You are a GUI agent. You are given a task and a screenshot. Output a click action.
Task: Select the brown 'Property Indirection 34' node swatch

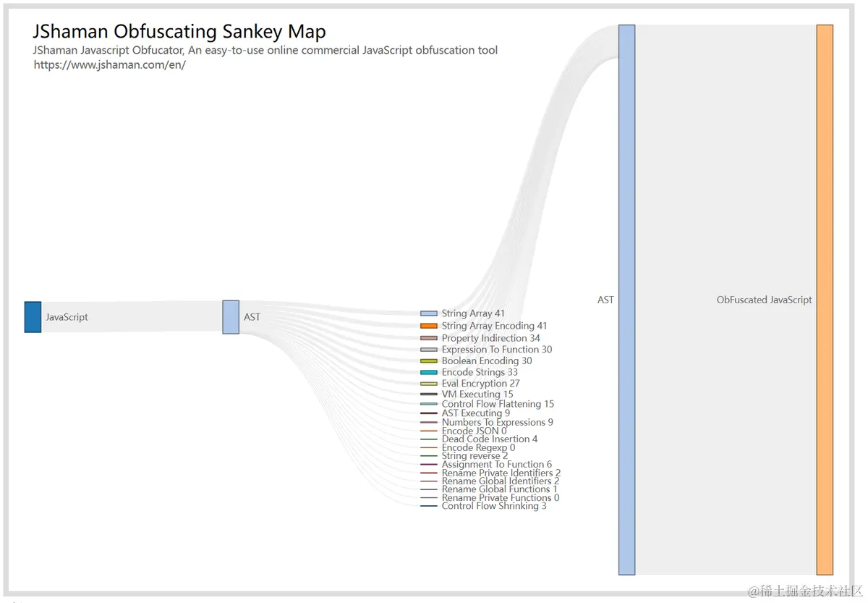point(429,338)
